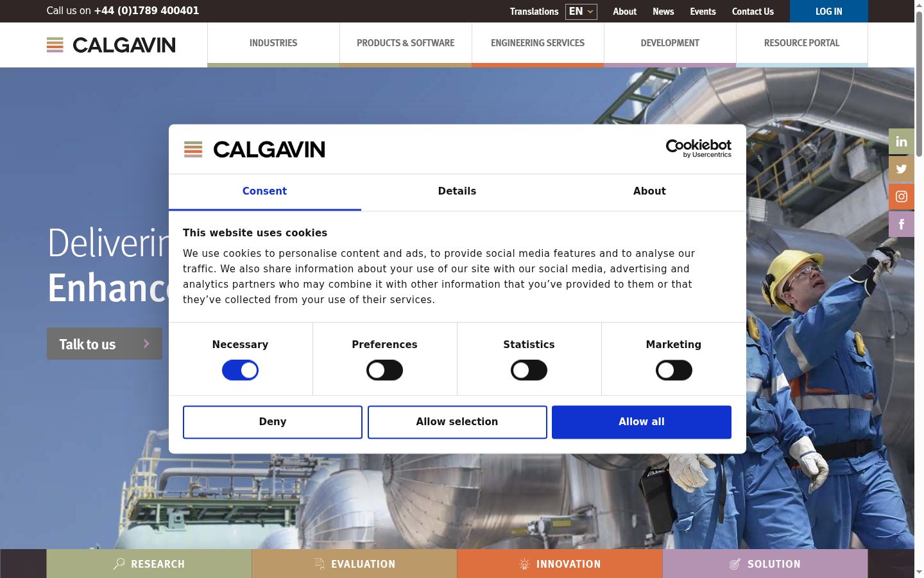Switch to the About cookie tab
The image size is (924, 578).
pyautogui.click(x=649, y=191)
